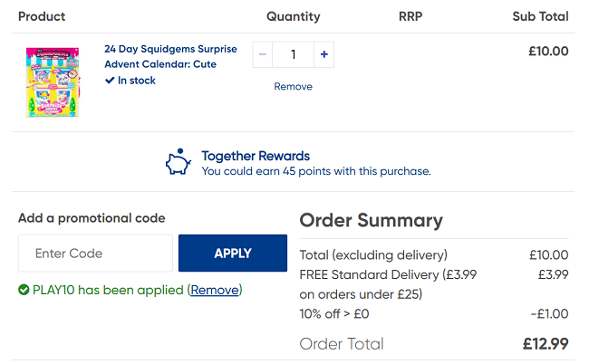Click the Enter Code promo field
The width and height of the screenshot is (589, 364).
pyautogui.click(x=95, y=254)
